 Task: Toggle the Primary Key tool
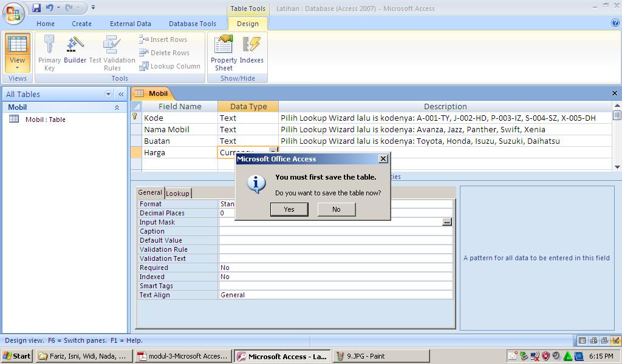(x=49, y=53)
